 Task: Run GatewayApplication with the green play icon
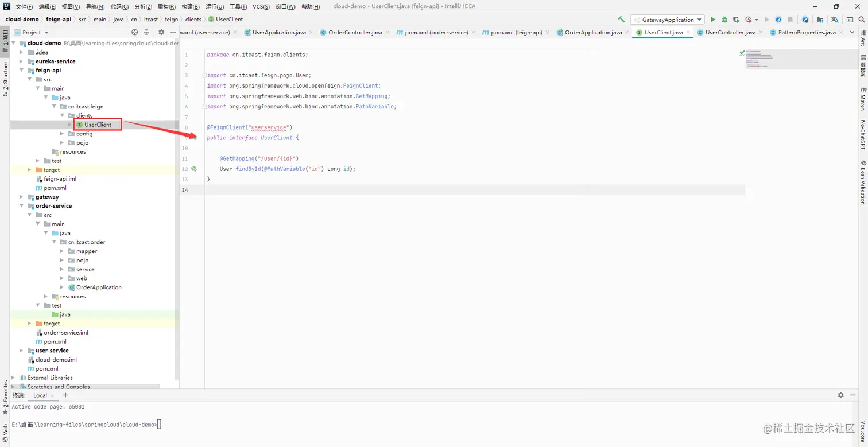(713, 20)
